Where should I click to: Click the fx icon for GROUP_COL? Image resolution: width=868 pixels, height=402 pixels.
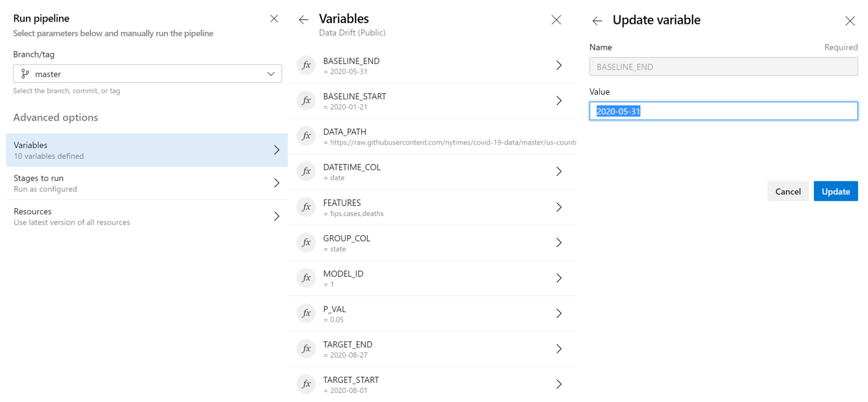(x=306, y=243)
